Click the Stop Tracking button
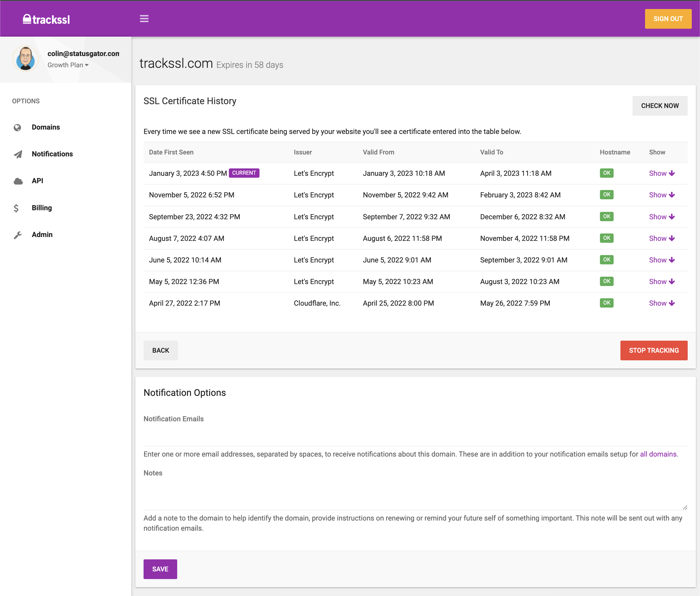 point(653,350)
